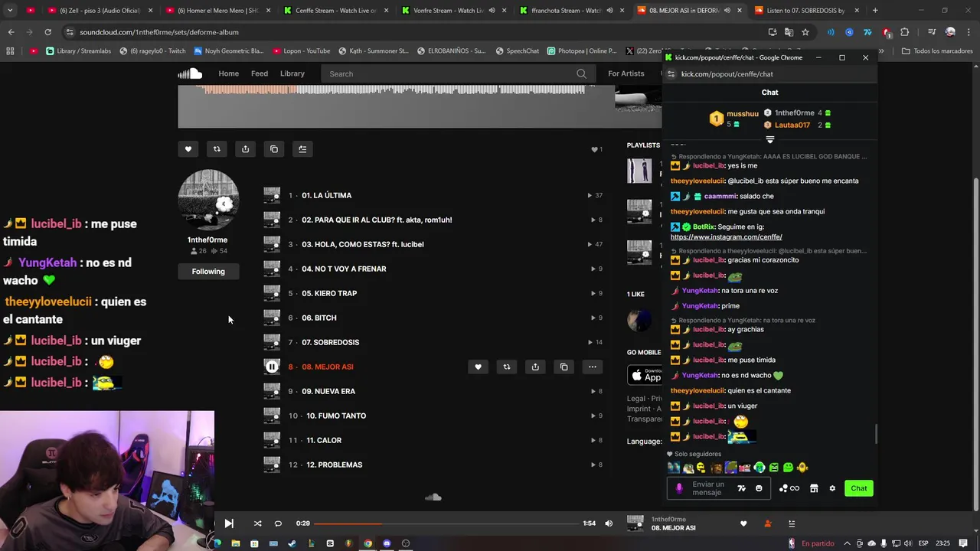This screenshot has height=551, width=980.
Task: Open the Feed page
Action: 260,73
